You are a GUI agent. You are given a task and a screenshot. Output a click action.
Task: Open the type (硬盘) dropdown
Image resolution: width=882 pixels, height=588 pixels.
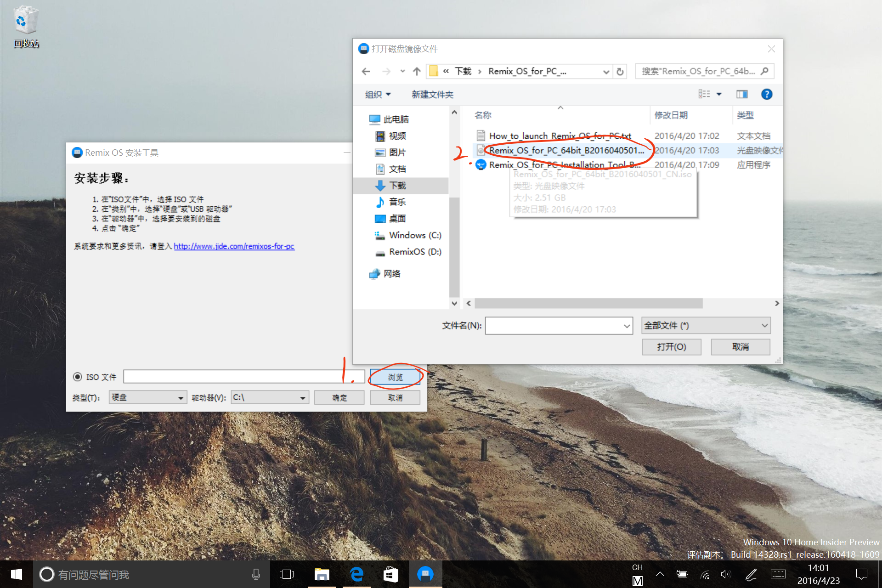tap(148, 397)
